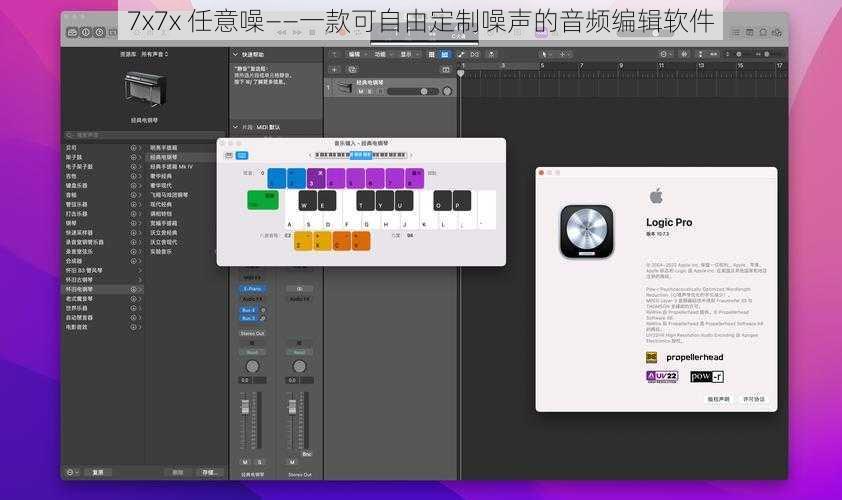Screen dimensions: 842x500
Task: Click the yellow Z octave-down key
Action: [303, 241]
